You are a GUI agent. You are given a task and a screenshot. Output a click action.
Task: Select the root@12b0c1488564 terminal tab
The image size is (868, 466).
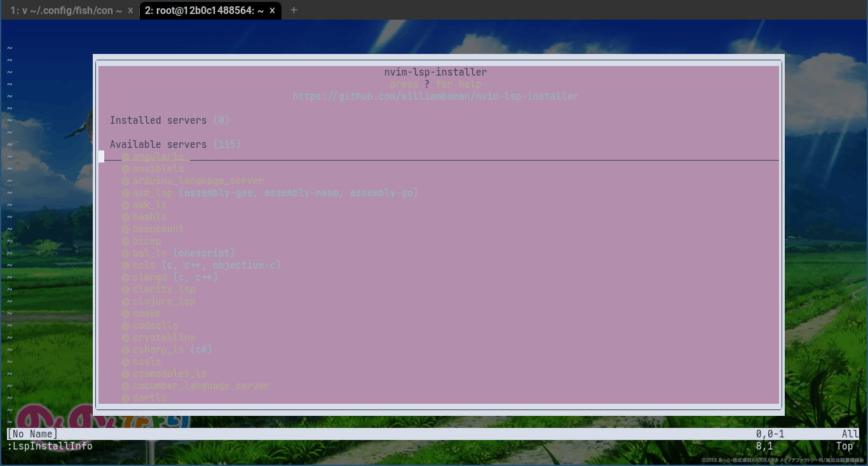204,10
